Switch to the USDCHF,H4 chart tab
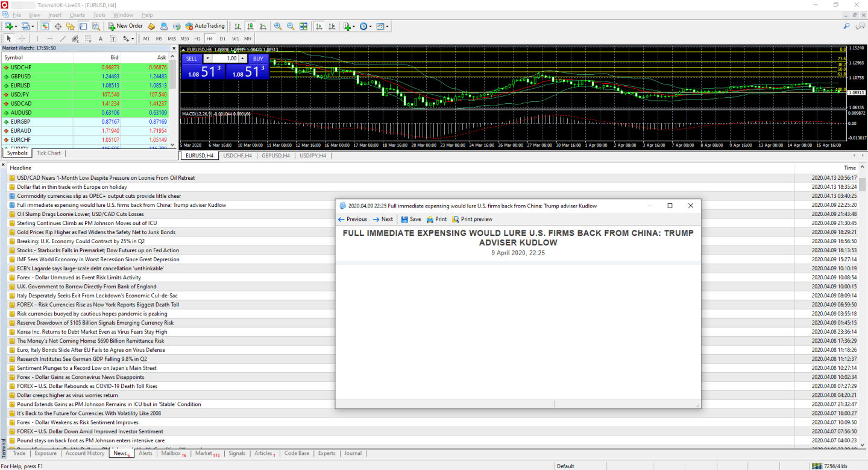This screenshot has height=470, width=868. tap(236, 156)
